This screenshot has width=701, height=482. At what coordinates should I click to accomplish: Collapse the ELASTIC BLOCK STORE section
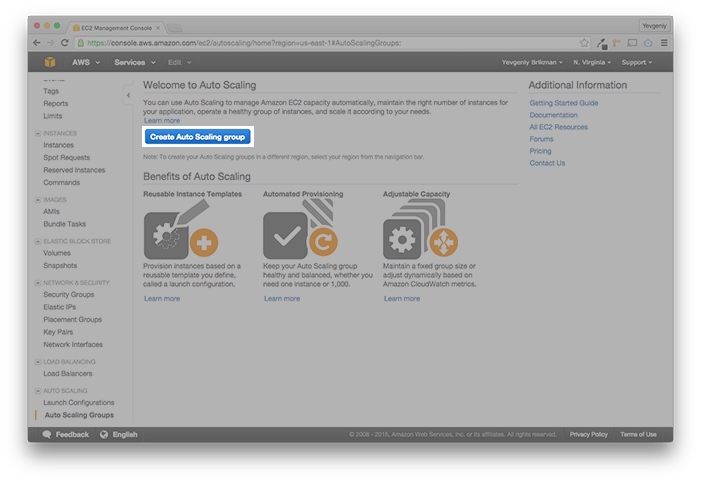(38, 241)
